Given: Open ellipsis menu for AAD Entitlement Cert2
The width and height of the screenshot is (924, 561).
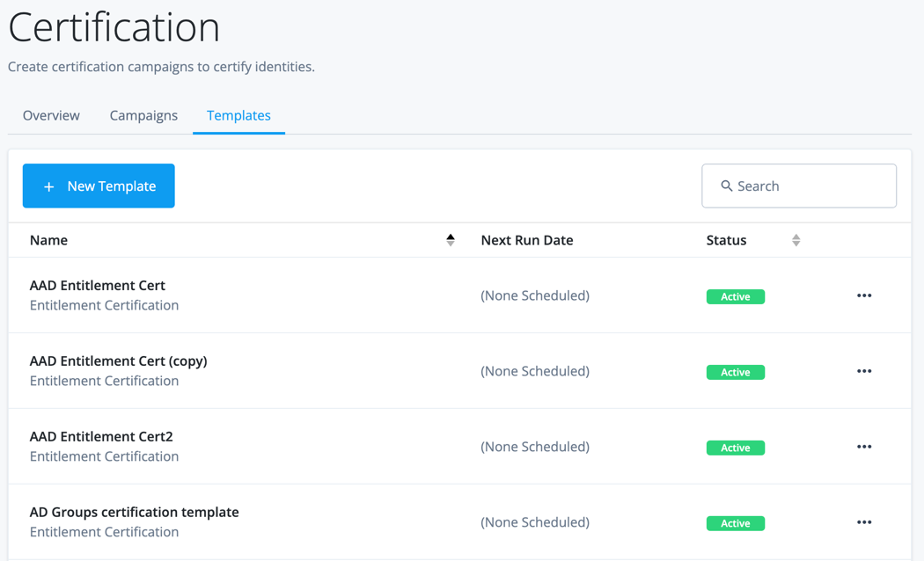Looking at the screenshot, I should [x=864, y=448].
